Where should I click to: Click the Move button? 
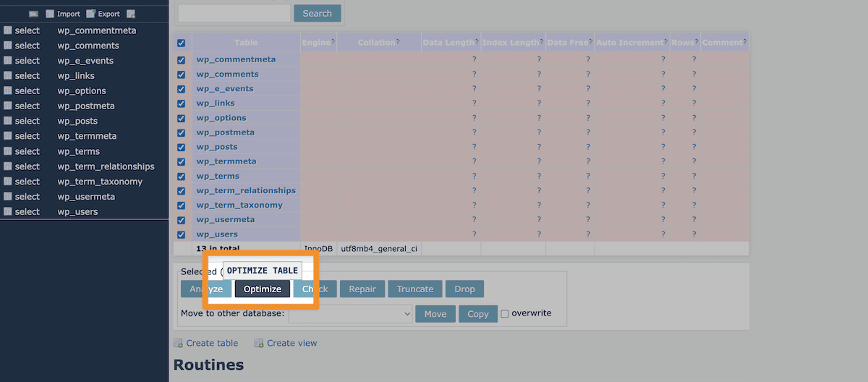point(435,313)
